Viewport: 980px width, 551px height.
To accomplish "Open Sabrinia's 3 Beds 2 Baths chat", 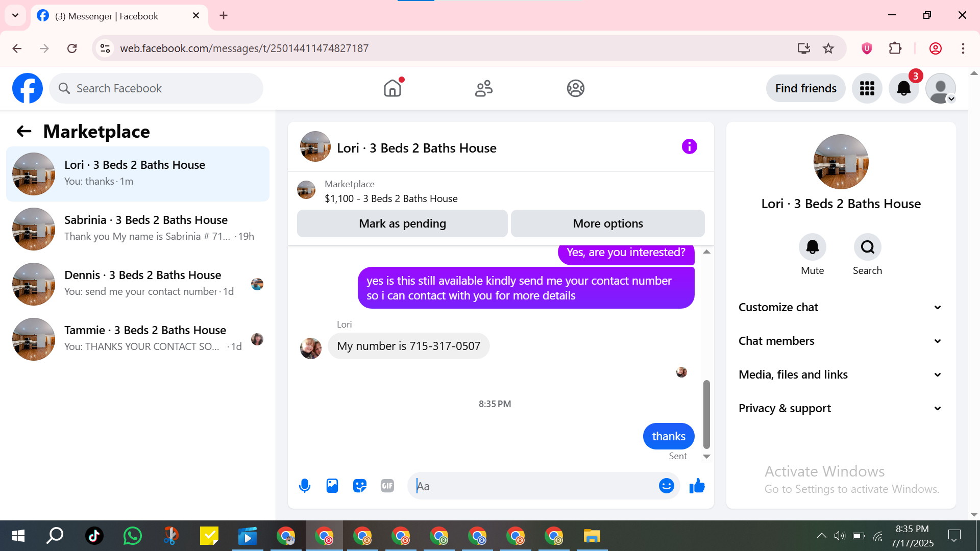I will click(x=138, y=229).
